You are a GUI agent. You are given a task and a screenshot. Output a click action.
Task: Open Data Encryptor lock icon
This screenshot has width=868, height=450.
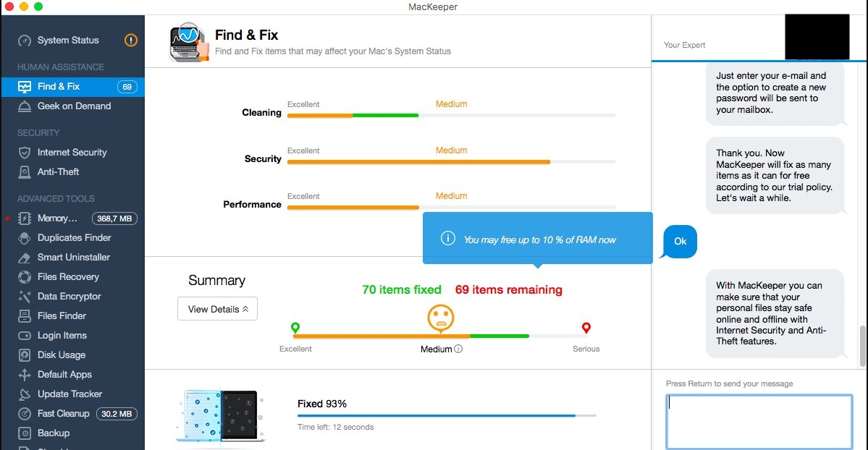point(25,297)
